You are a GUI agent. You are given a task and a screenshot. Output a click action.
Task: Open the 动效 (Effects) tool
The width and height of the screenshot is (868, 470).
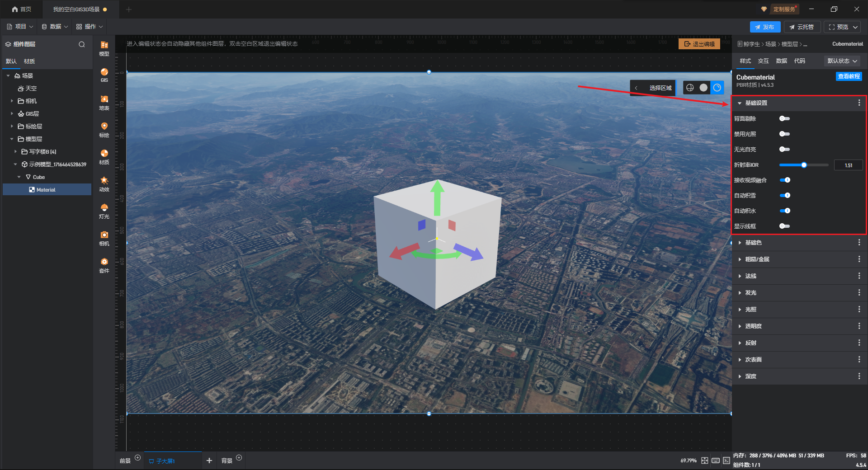(104, 184)
